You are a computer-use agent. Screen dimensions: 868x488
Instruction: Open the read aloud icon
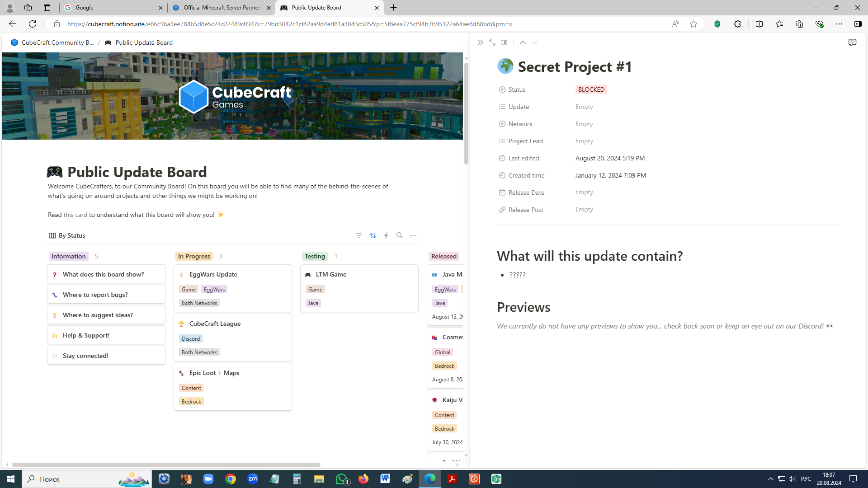[x=675, y=24]
